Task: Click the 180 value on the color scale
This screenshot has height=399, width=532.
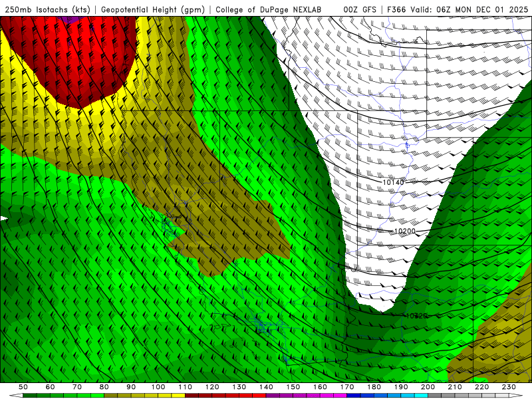Action: 374,387
